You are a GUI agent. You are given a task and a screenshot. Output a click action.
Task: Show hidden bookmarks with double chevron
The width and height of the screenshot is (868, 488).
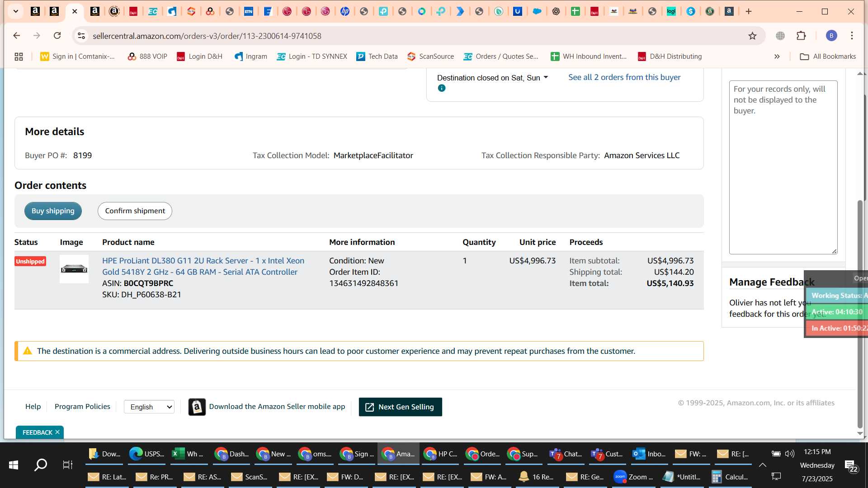click(x=777, y=56)
